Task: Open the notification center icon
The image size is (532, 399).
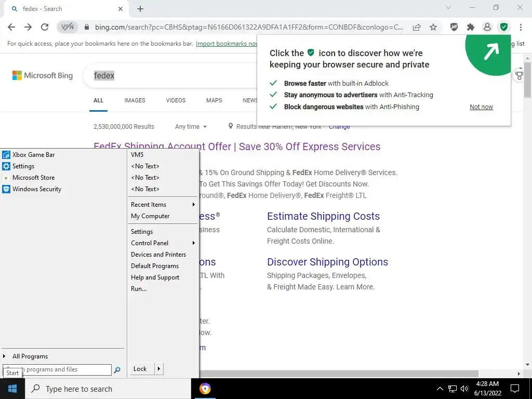Action: 515,389
